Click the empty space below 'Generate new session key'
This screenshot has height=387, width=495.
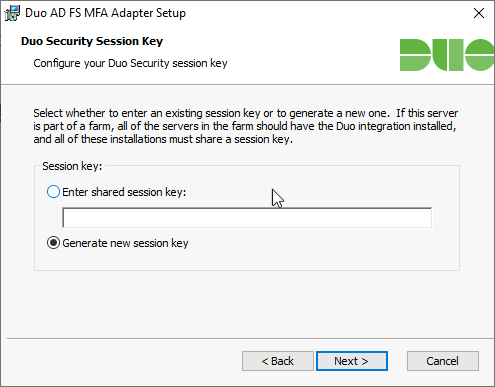point(247,260)
